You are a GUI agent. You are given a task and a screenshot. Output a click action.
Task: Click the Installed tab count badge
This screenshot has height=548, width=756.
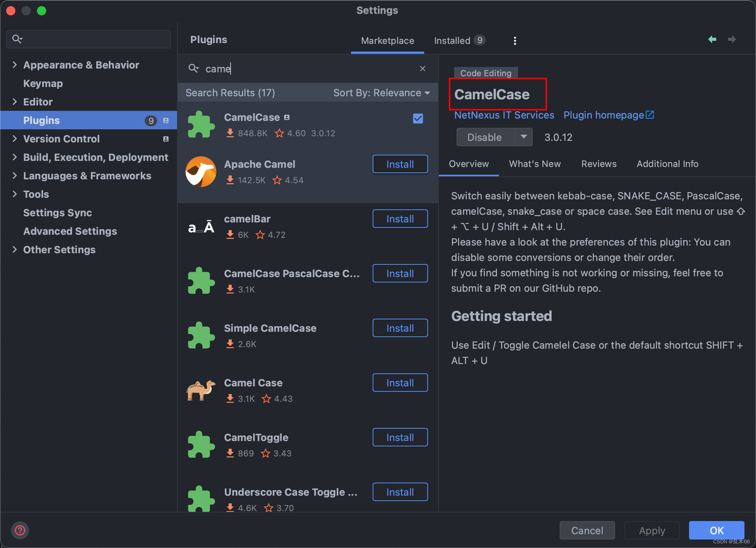[x=479, y=40]
